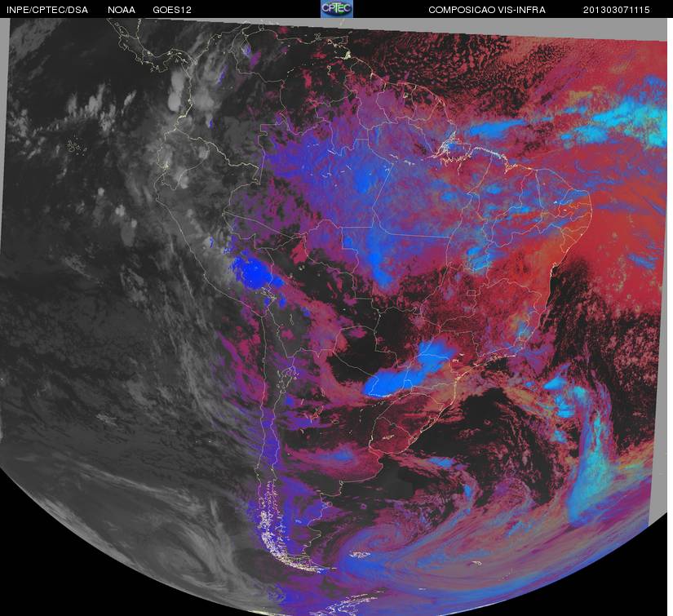Click the GOES12 satellite label

172,10
